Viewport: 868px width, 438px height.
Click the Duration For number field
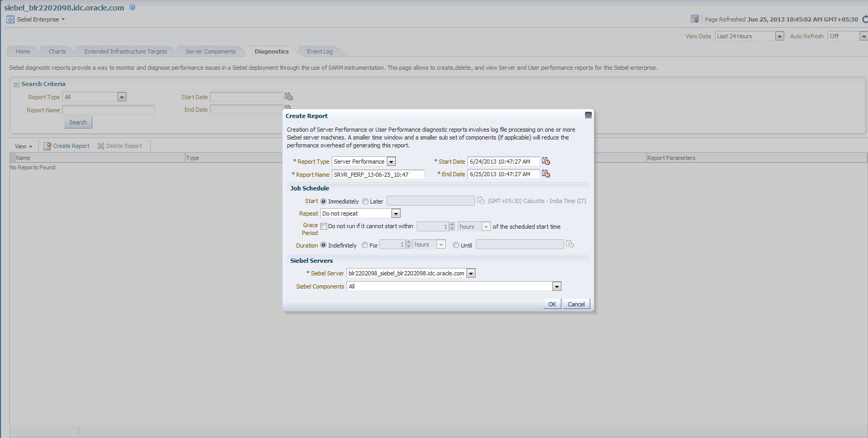[x=393, y=244]
